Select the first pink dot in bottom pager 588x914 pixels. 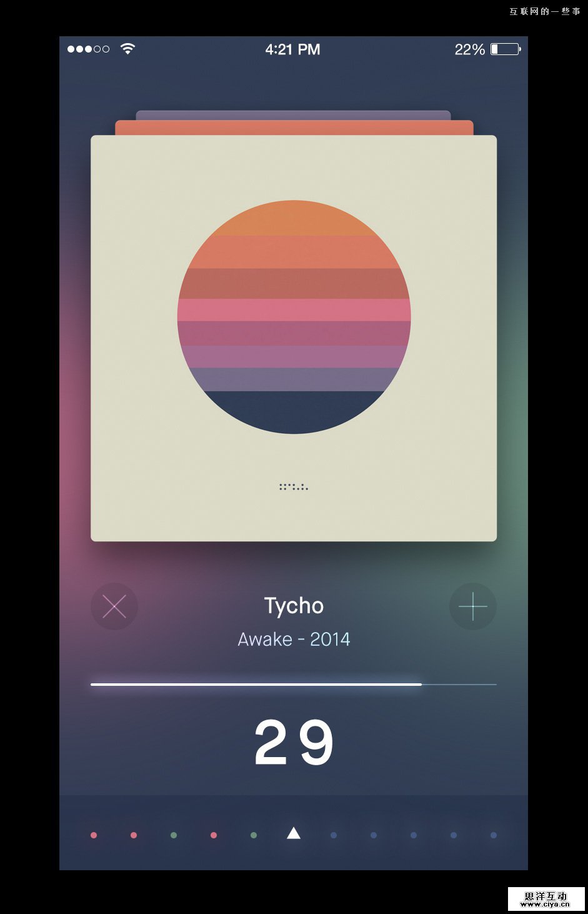(94, 835)
